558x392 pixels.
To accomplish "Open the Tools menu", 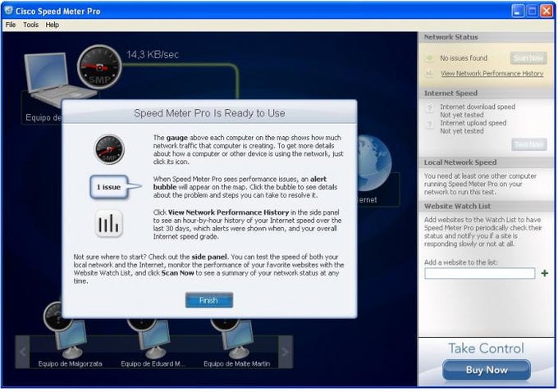I will 31,25.
